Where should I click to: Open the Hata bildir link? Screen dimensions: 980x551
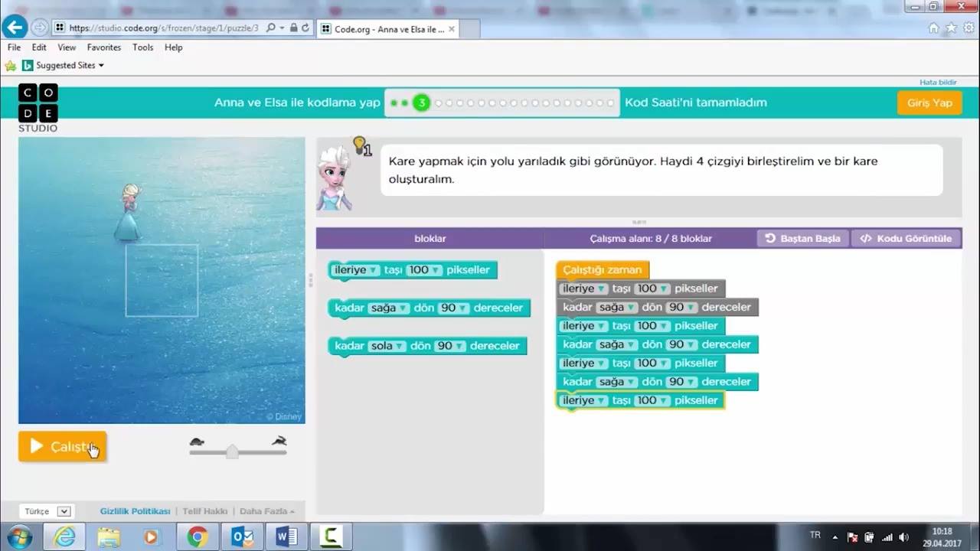click(x=938, y=82)
